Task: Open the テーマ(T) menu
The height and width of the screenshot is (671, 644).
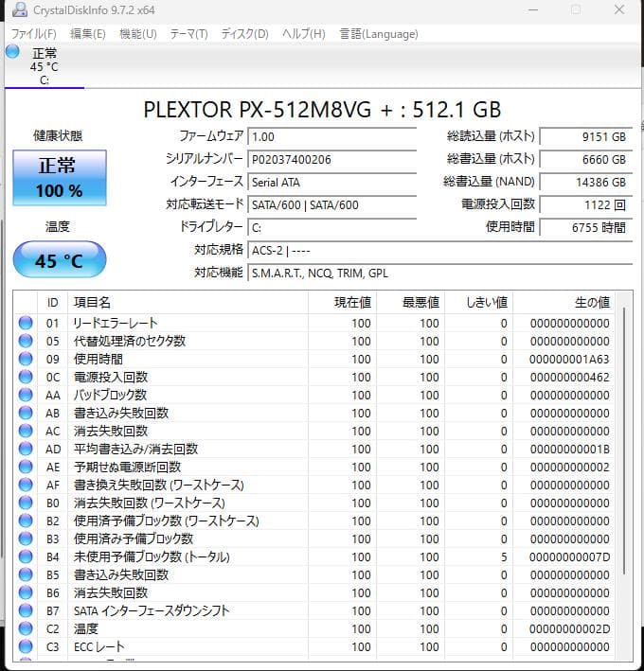Action: click(x=188, y=34)
